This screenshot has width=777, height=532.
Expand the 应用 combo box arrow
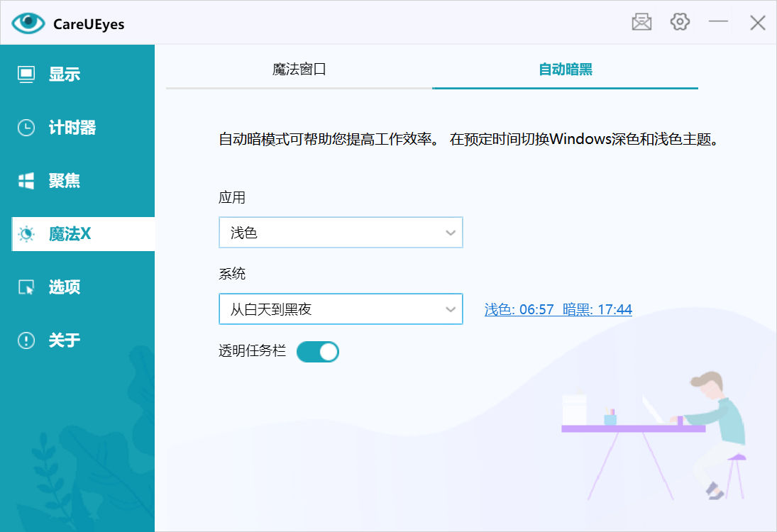pyautogui.click(x=451, y=232)
